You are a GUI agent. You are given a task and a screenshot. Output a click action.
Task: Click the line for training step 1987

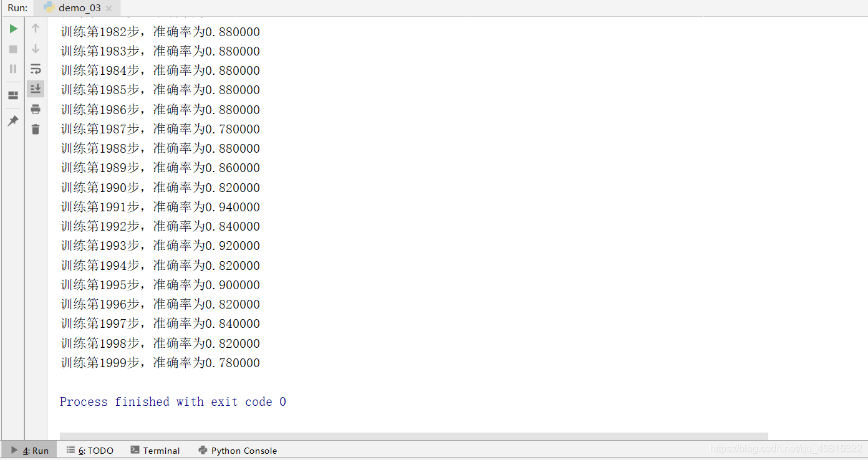point(160,129)
